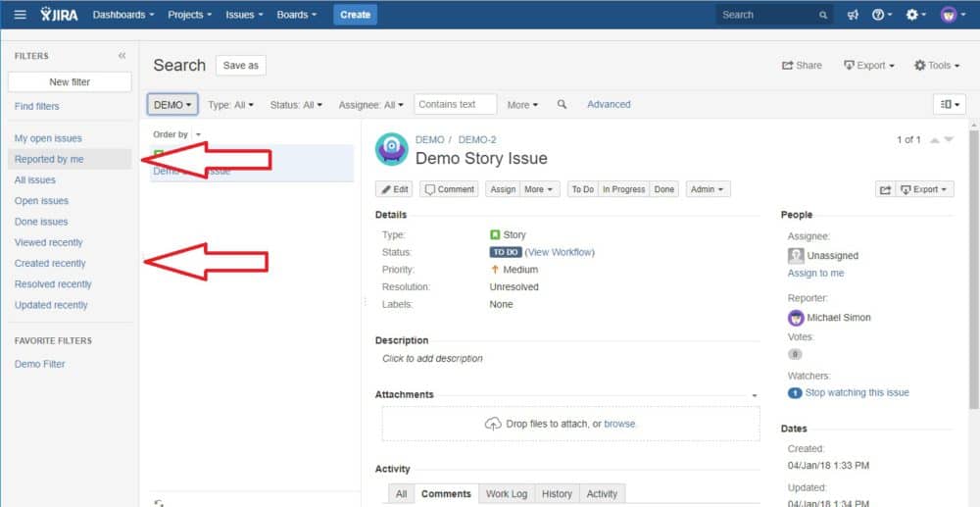980x507 pixels.
Task: Open Type: All filter dropdown
Action: pos(231,104)
